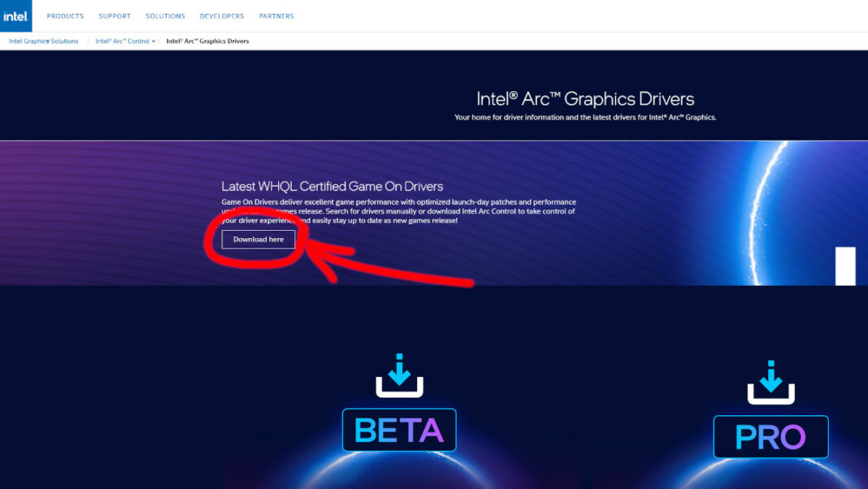The width and height of the screenshot is (868, 489).
Task: Open the SUPPORT menu
Action: point(114,15)
